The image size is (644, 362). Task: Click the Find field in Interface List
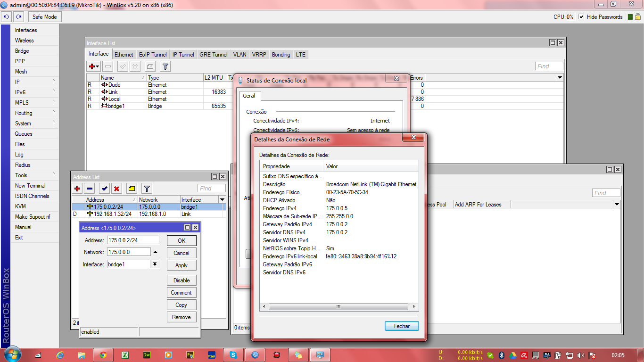tap(549, 66)
